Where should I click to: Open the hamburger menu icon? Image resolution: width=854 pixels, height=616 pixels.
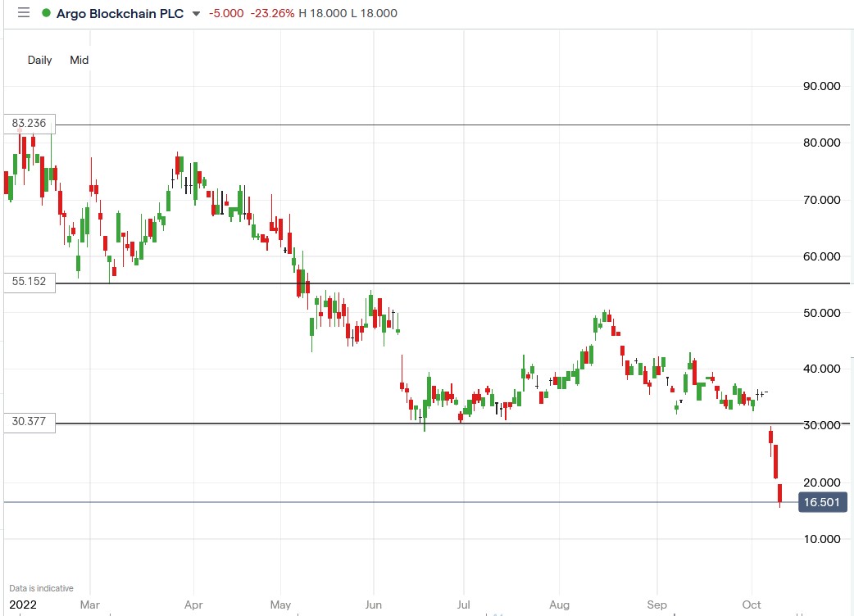click(23, 13)
